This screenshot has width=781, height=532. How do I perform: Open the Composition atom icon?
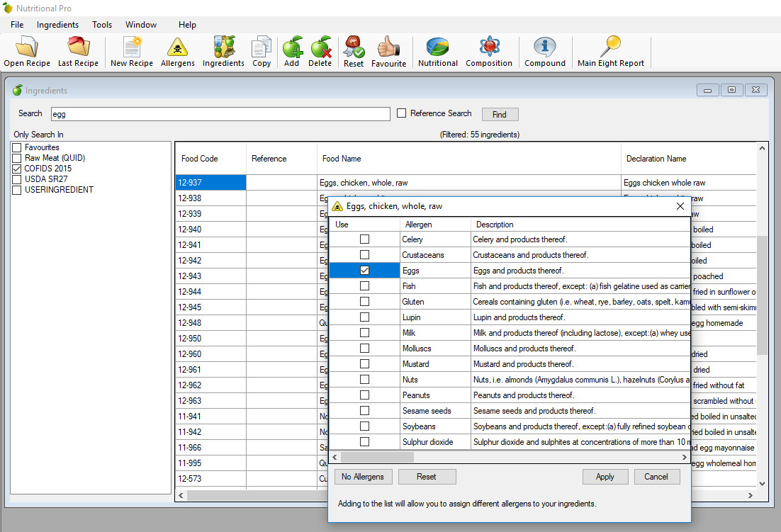tap(488, 52)
